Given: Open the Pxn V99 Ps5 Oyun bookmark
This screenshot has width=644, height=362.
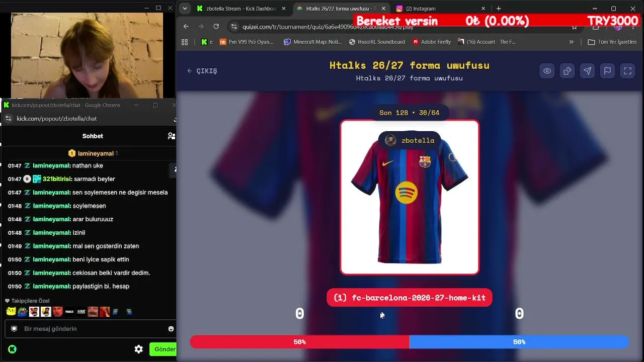Looking at the screenshot, I should [247, 42].
